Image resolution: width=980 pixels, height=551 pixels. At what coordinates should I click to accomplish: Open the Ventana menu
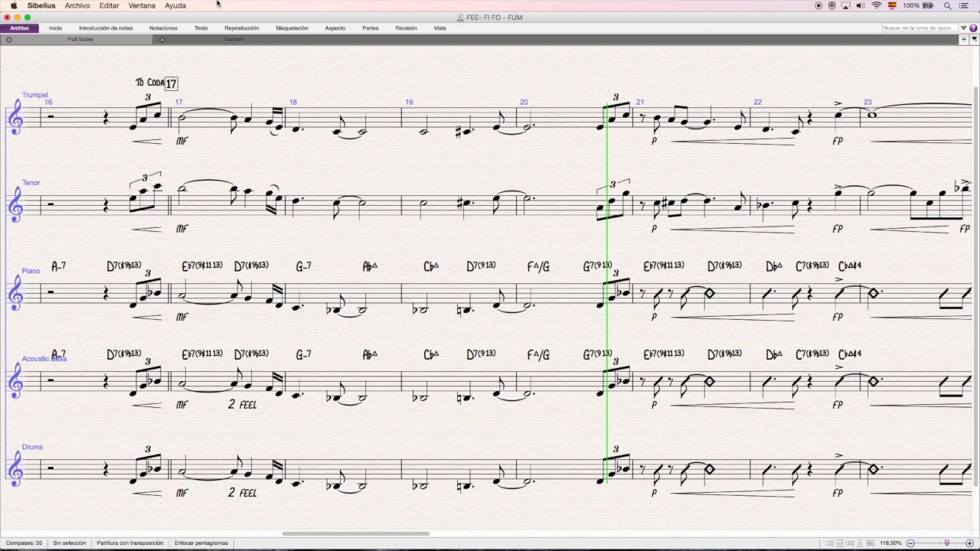pos(142,5)
